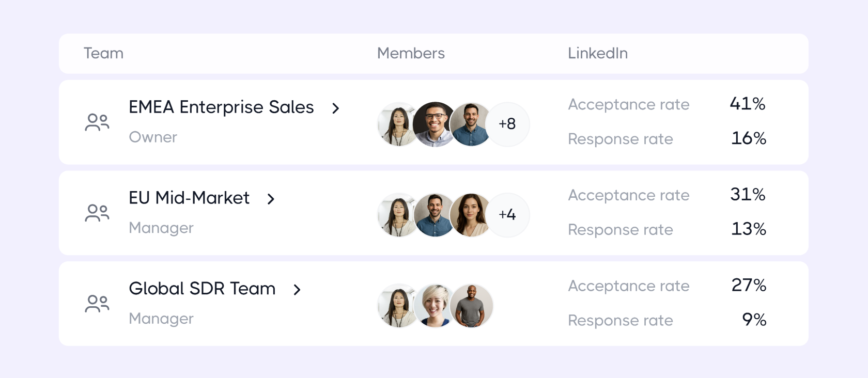
Task: Select the first member avatar in EMEA row
Action: [x=397, y=124]
